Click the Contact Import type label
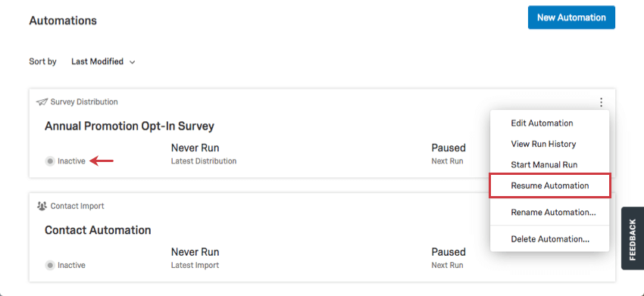Viewport: 644px width, 296px height. coord(77,206)
